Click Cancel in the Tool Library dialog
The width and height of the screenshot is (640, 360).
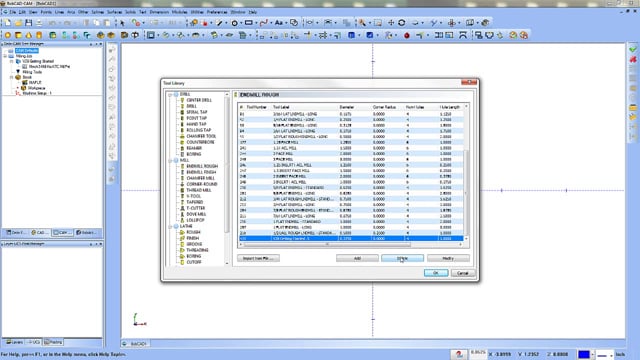click(x=463, y=273)
